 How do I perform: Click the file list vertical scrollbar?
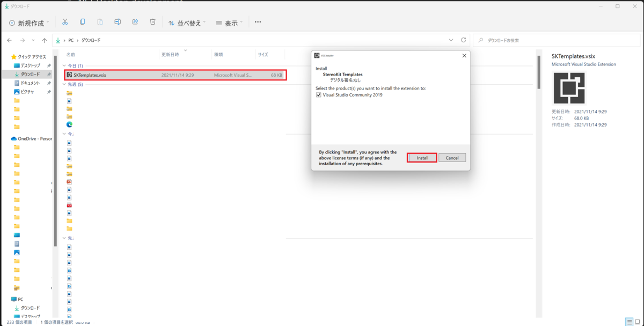(x=538, y=72)
